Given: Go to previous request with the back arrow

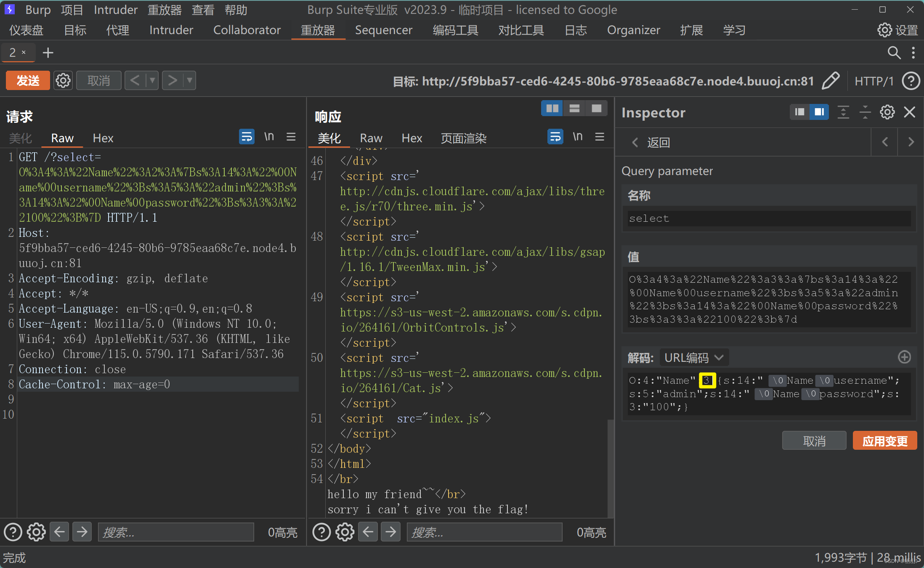Looking at the screenshot, I should point(135,80).
